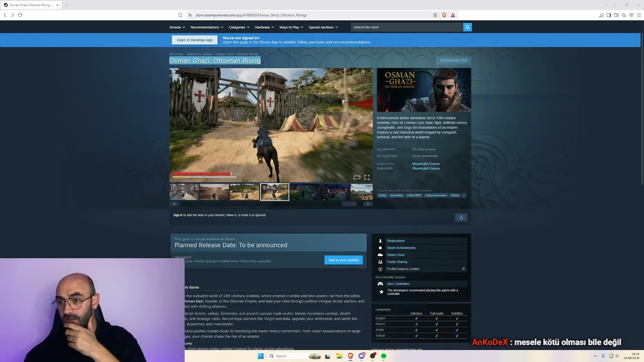Click the Community Hub button
This screenshot has width=644, height=362.
pyautogui.click(x=453, y=60)
